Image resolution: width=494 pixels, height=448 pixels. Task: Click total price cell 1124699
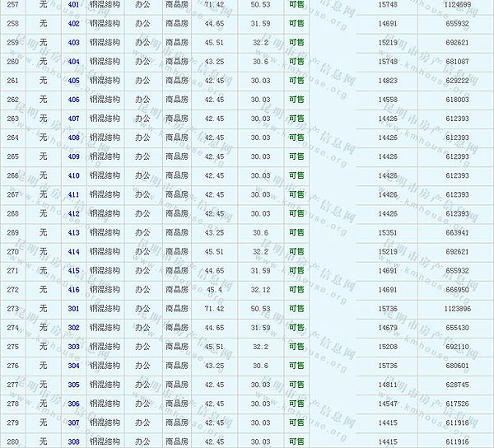tap(458, 5)
